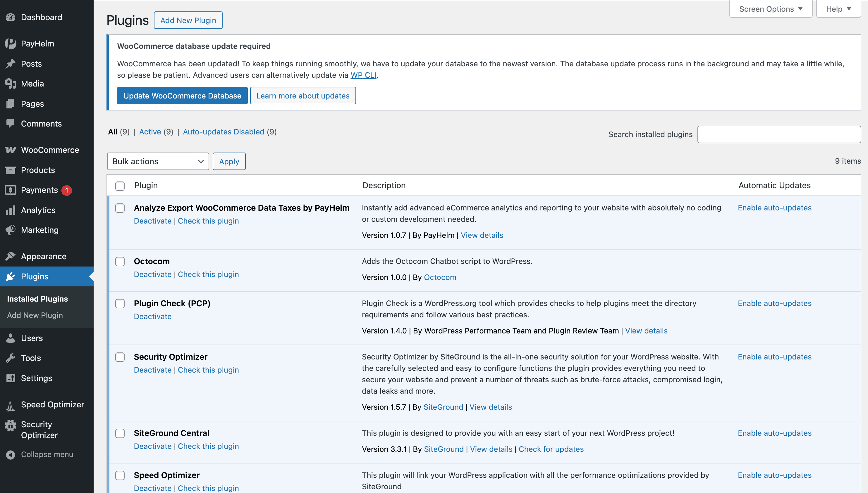This screenshot has width=868, height=493.
Task: Expand the Help dropdown tab
Action: (838, 9)
